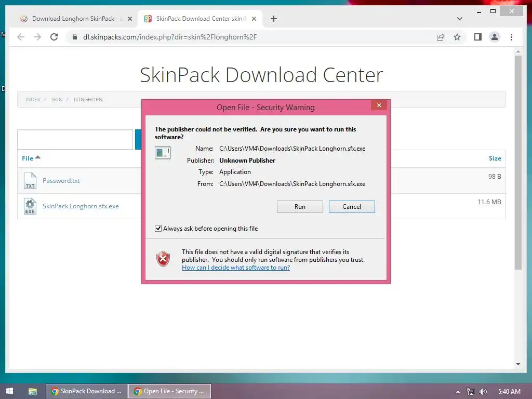Click the network icon in the system tray
This screenshot has width=532, height=399.
point(470,392)
